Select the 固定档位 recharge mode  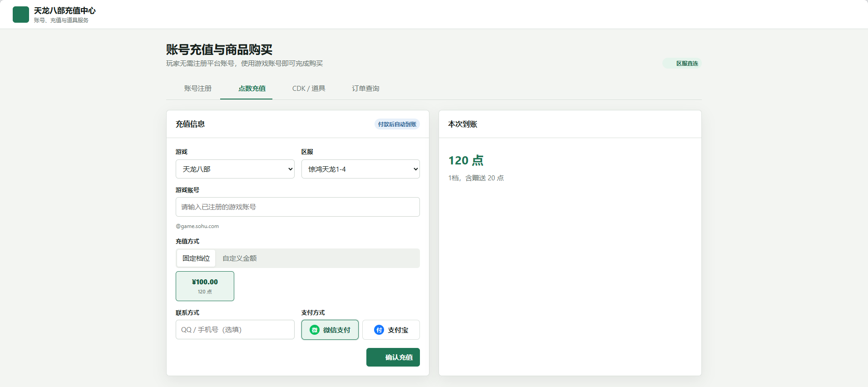tap(196, 258)
